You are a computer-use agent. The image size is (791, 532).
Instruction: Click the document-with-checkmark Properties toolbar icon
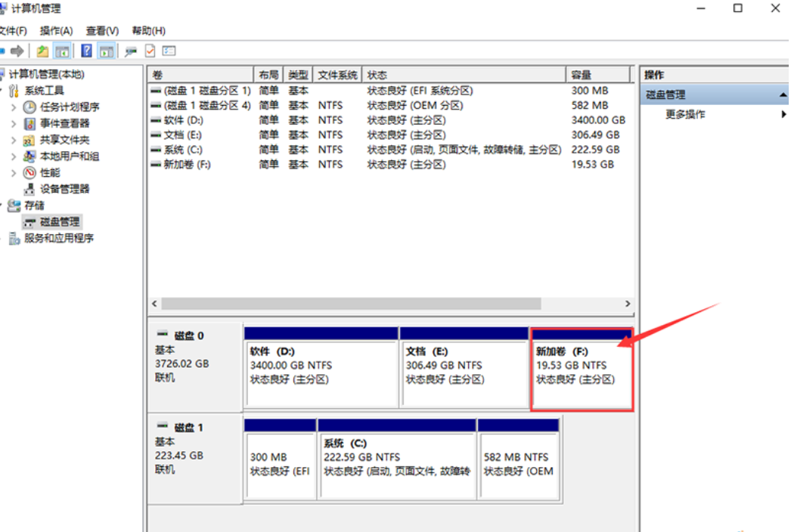[150, 51]
